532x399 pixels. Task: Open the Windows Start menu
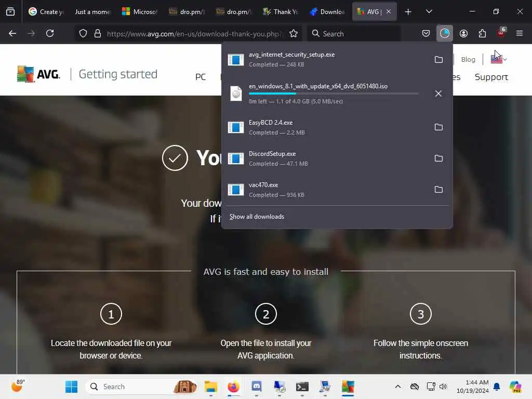tap(71, 387)
